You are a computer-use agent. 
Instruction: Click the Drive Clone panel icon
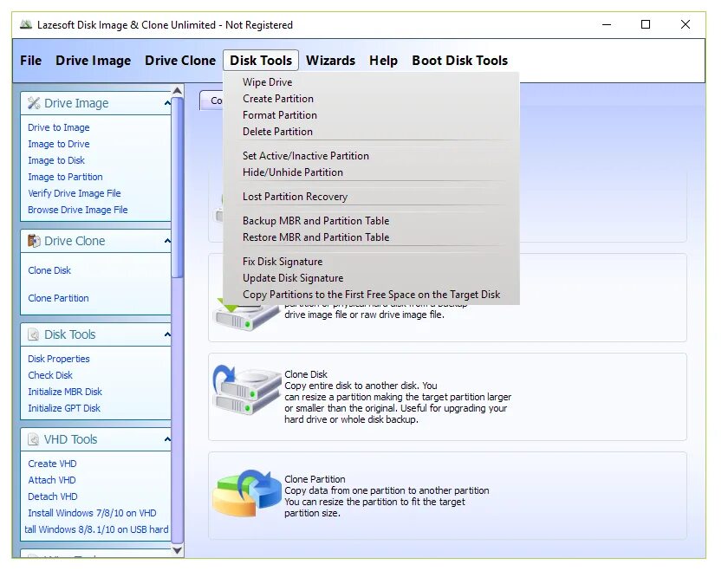34,241
